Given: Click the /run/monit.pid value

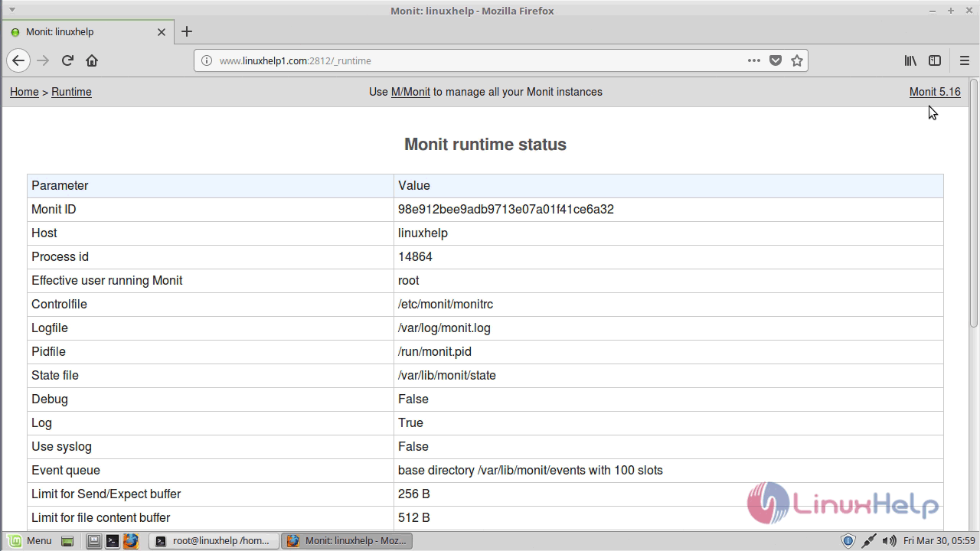Looking at the screenshot, I should point(435,351).
